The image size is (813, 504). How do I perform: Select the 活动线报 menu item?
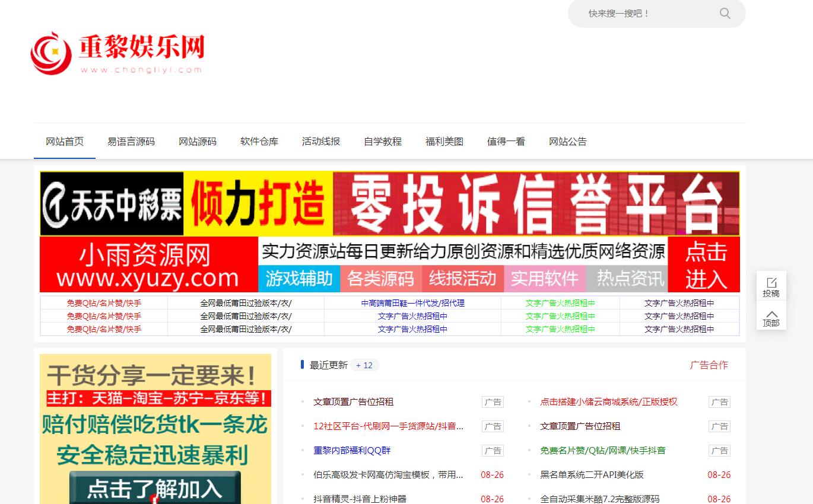pos(321,141)
